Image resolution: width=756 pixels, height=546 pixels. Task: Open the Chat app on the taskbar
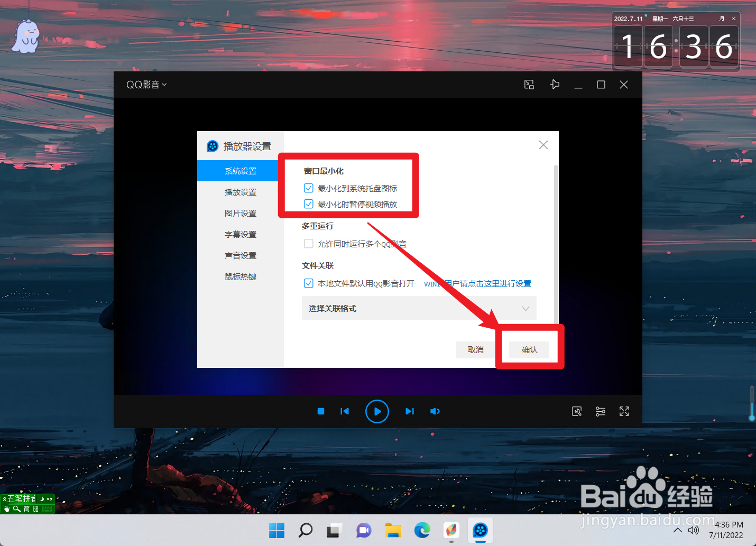(x=364, y=530)
